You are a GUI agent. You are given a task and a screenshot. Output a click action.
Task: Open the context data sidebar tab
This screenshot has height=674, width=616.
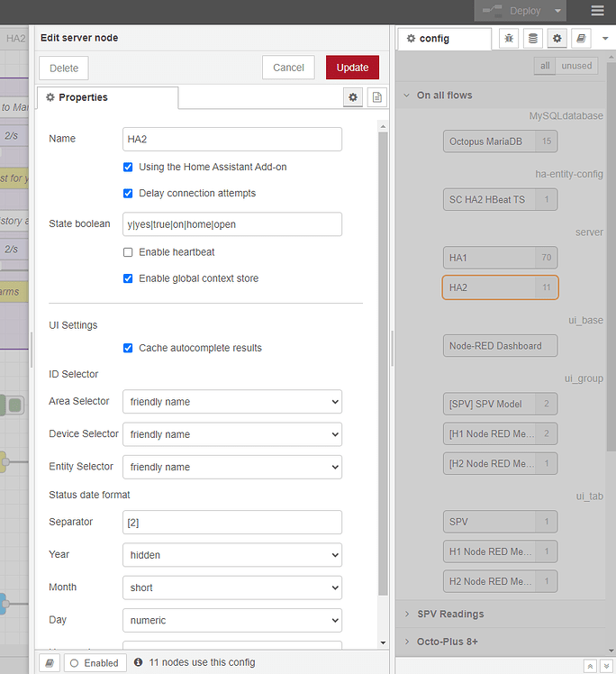pos(533,39)
